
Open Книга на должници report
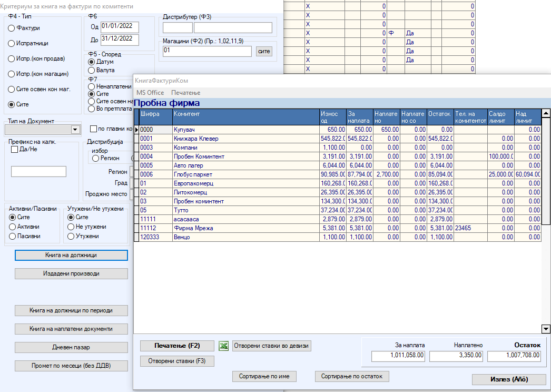[71, 255]
